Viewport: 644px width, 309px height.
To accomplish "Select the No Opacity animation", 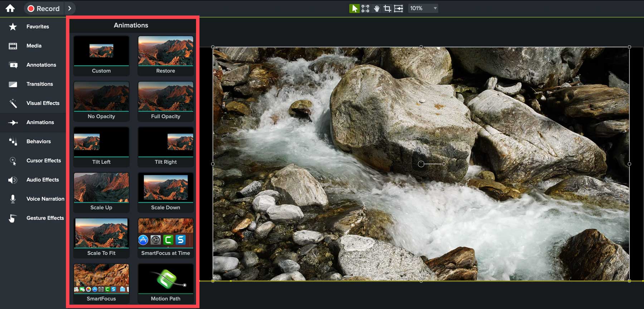I will pyautogui.click(x=101, y=101).
